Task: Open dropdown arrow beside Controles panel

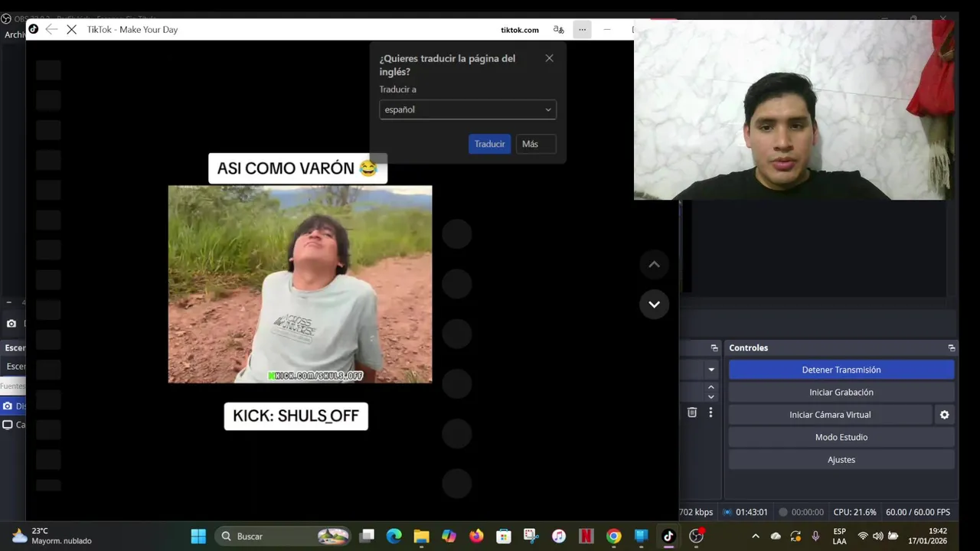Action: pyautogui.click(x=711, y=370)
